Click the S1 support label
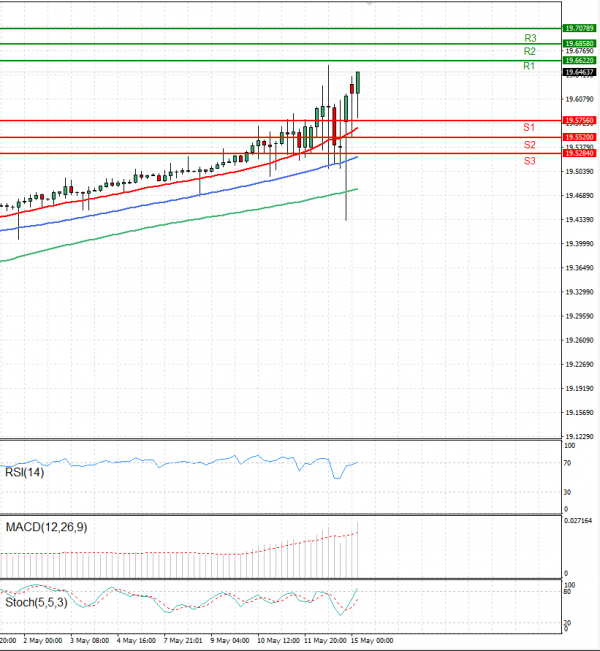Viewport: 600px width, 651px height. click(x=529, y=127)
